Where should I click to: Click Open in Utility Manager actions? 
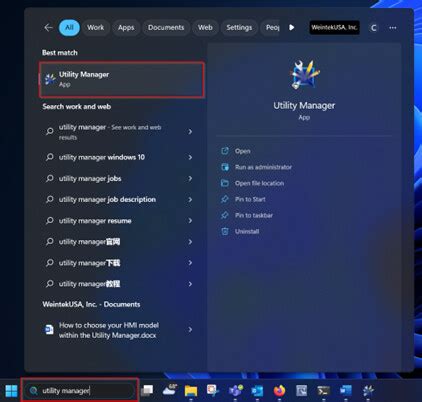coord(242,151)
